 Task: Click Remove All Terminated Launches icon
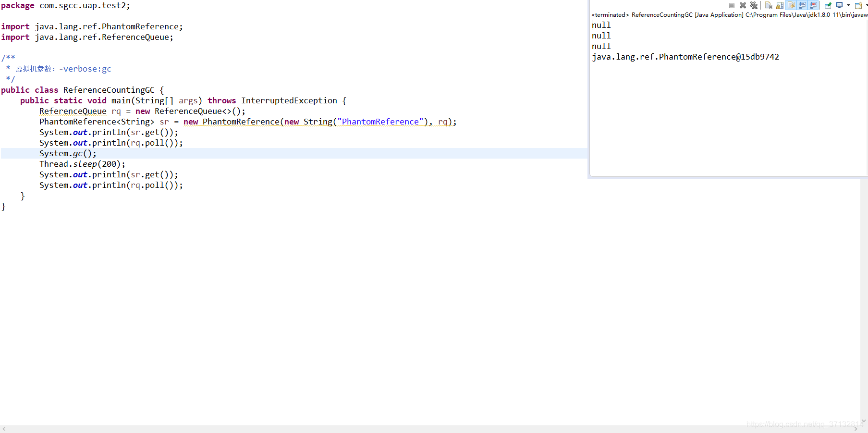[x=754, y=5]
